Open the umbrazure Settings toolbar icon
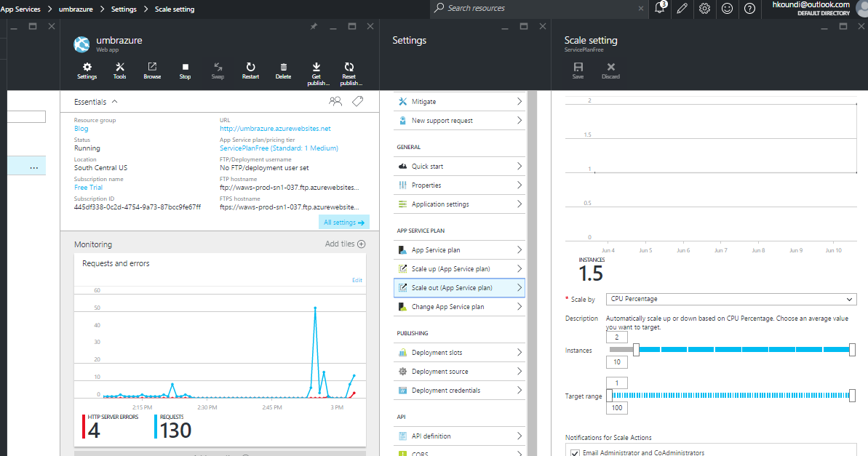 click(87, 71)
